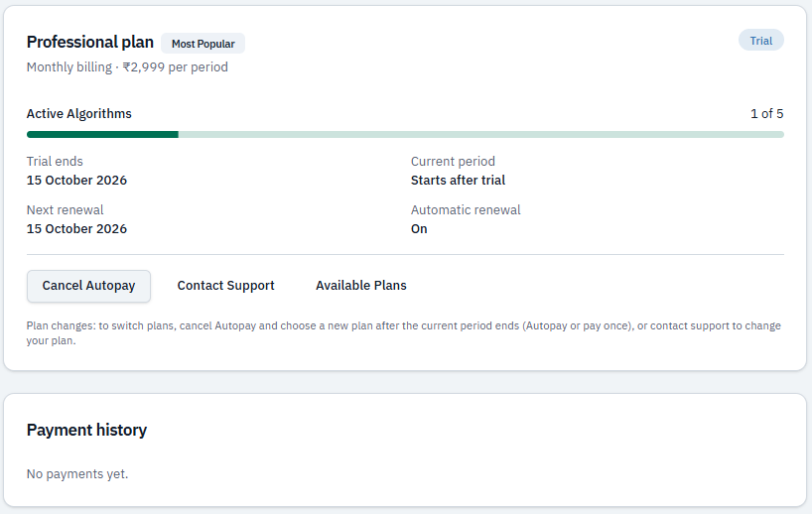Click the Active Algorithms label
This screenshot has height=514, width=812.
coord(79,114)
